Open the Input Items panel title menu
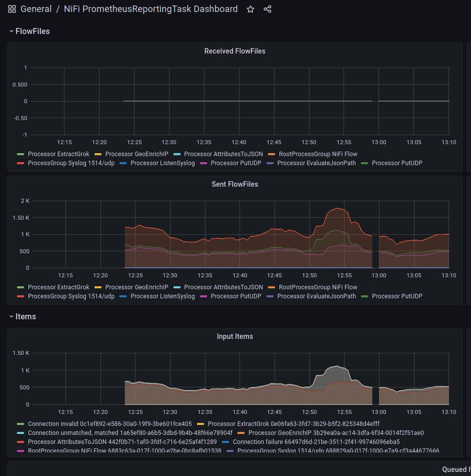471x476 pixels. (234, 336)
